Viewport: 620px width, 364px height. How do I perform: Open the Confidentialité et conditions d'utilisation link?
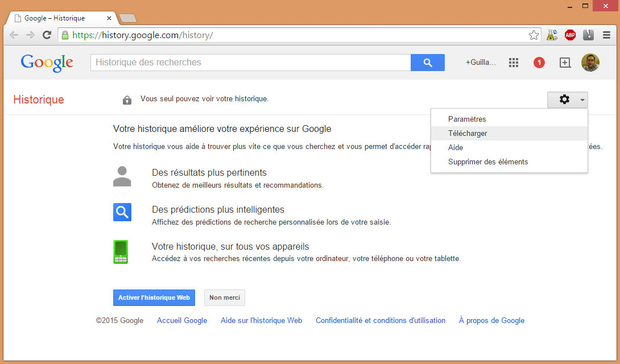coord(380,320)
